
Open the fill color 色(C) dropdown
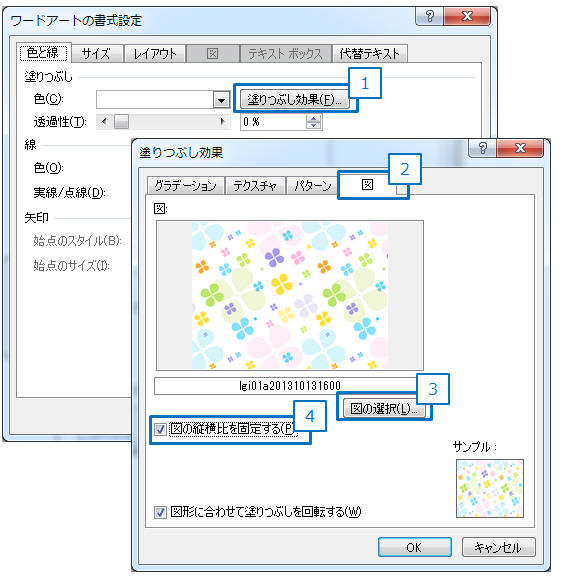(221, 99)
